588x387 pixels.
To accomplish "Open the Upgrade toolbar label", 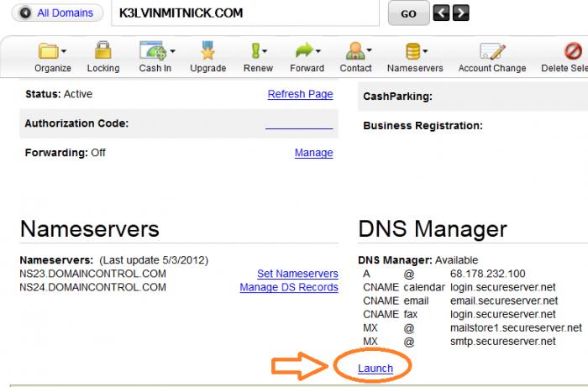I will (207, 68).
